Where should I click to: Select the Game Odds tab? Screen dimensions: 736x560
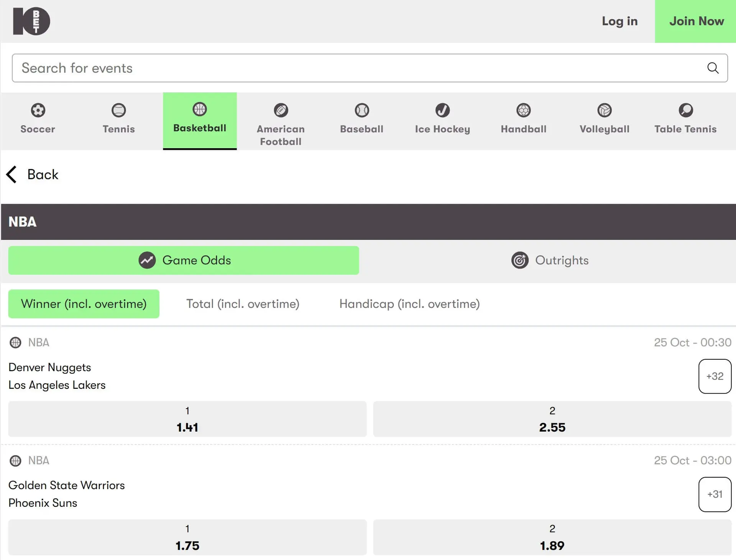point(184,260)
